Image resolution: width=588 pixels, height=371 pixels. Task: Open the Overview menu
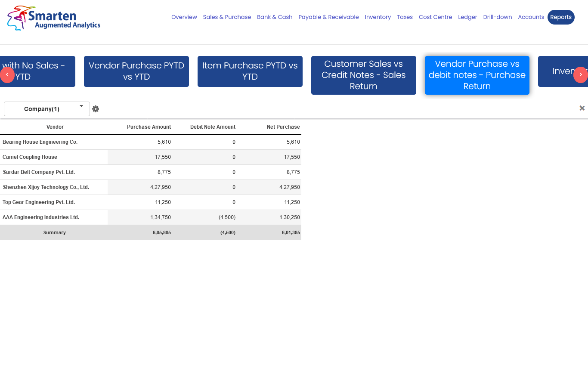[184, 17]
